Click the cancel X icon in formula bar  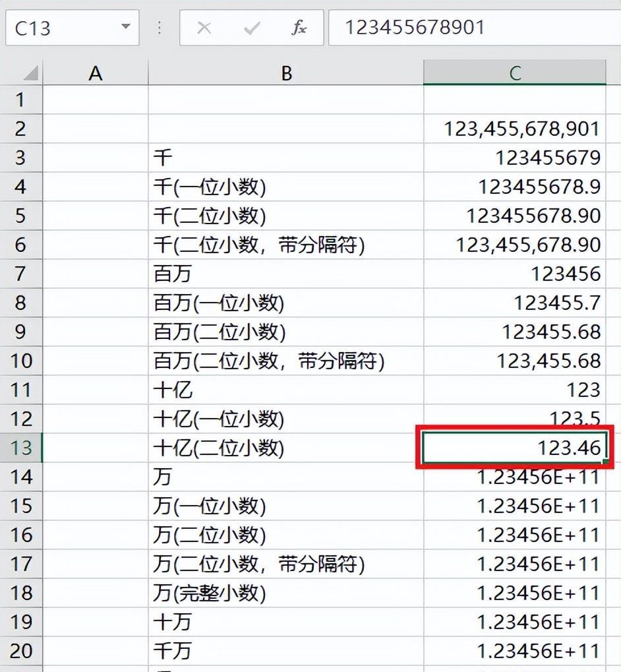[x=204, y=28]
